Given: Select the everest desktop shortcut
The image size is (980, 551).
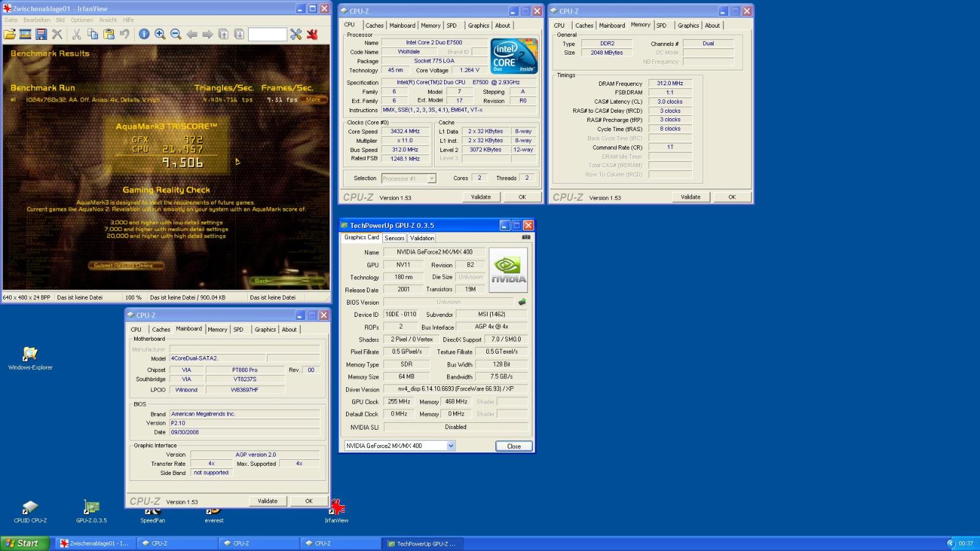Looking at the screenshot, I should pos(214,515).
